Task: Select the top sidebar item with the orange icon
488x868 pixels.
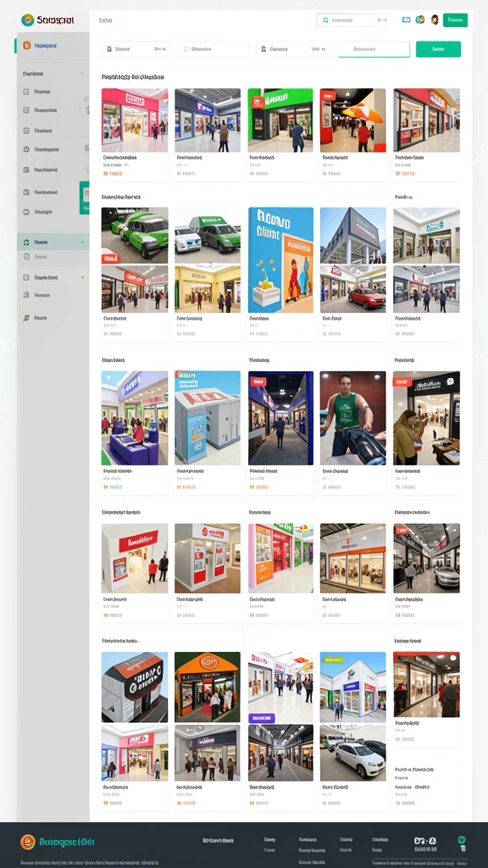Action: [53, 46]
